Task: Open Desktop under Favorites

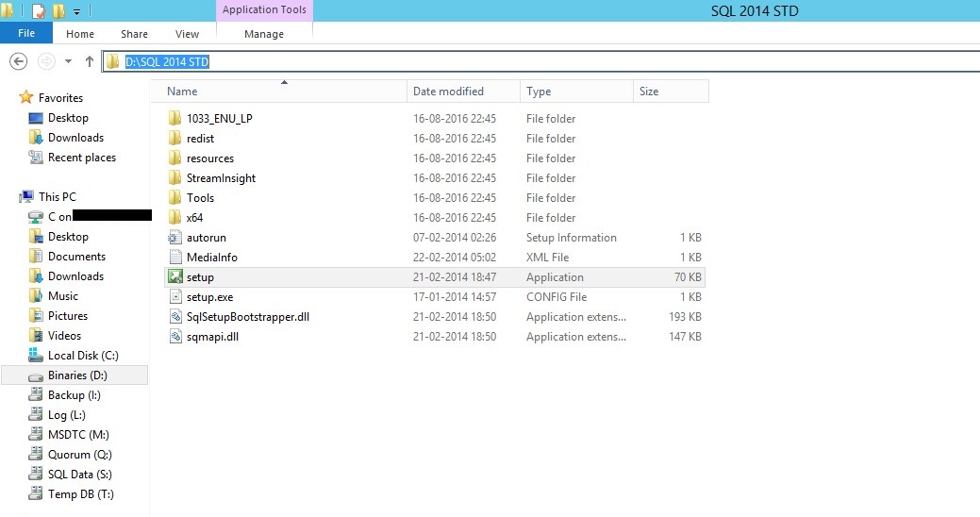Action: pos(68,118)
